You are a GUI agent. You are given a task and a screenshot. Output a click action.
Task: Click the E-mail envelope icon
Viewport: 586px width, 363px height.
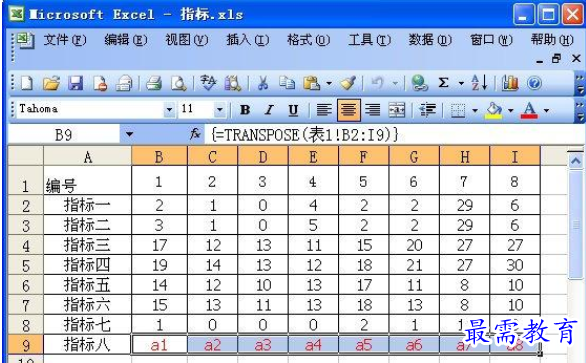[x=124, y=83]
